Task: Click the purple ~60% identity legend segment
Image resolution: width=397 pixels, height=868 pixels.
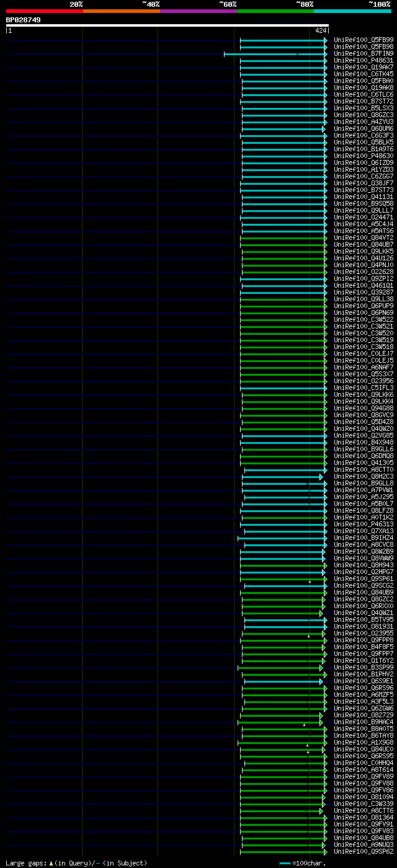Action: tap(198, 11)
